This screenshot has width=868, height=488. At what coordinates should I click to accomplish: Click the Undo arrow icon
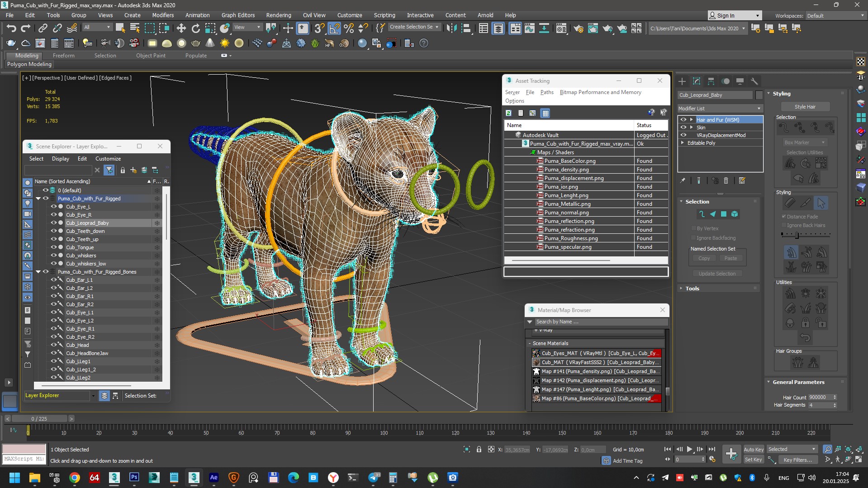11,28
